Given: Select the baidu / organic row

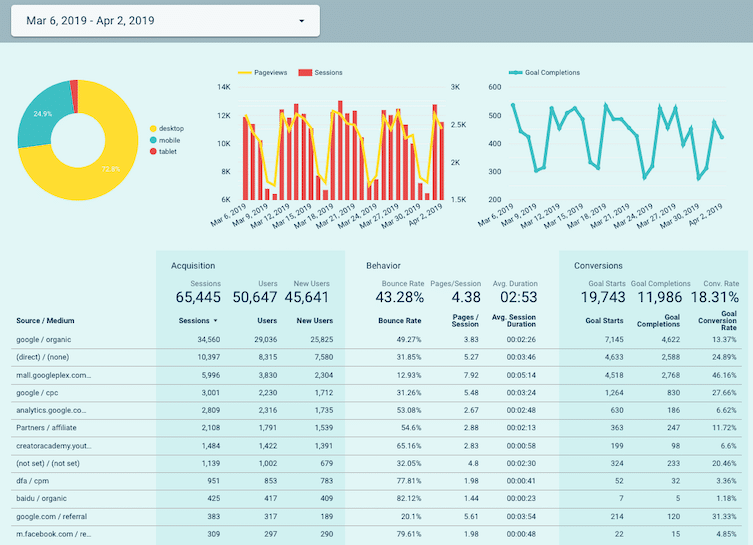Looking at the screenshot, I should click(42, 497).
